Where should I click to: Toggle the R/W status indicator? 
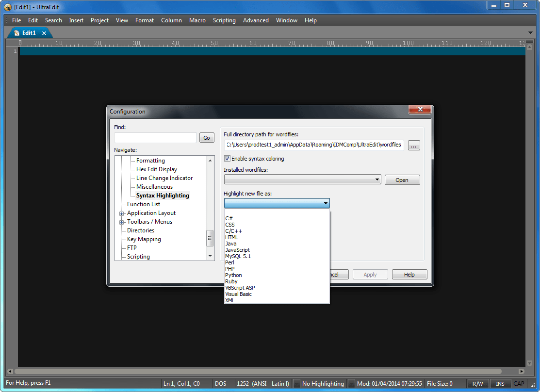pyautogui.click(x=477, y=384)
